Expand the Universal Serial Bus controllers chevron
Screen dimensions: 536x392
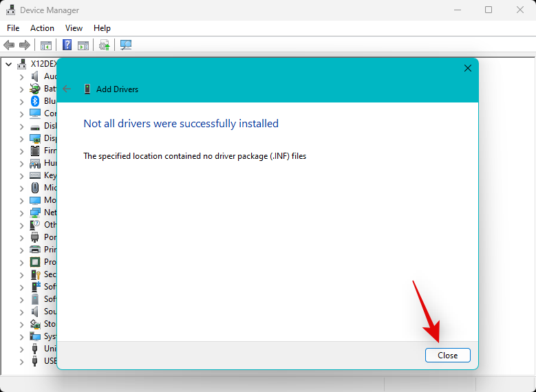21,349
